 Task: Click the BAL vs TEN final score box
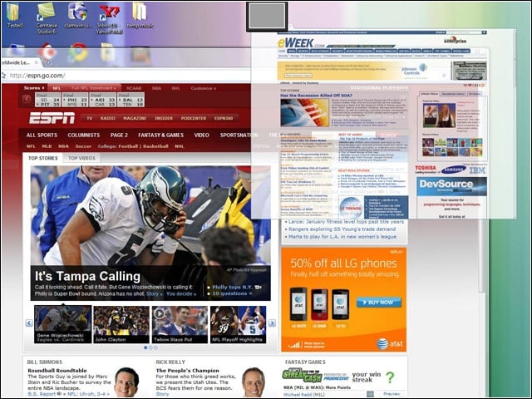coord(131,100)
